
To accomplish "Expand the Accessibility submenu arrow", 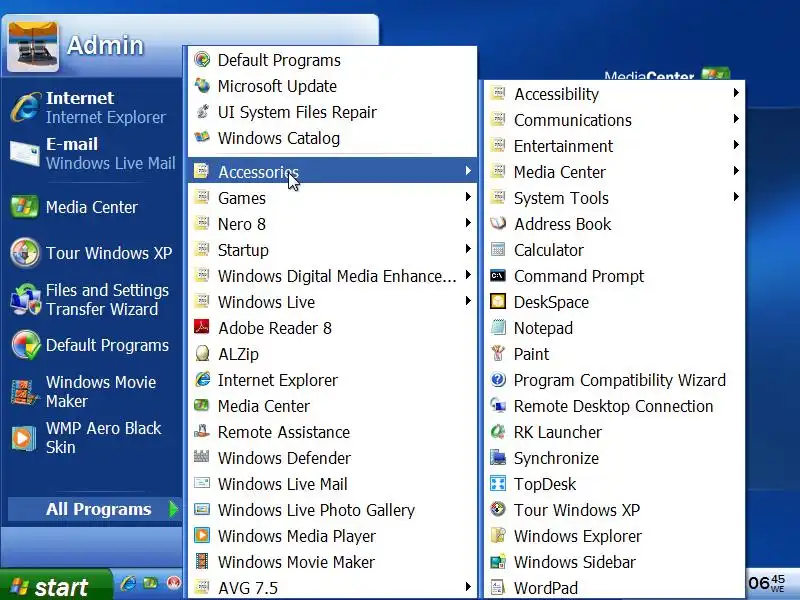I will tap(736, 93).
